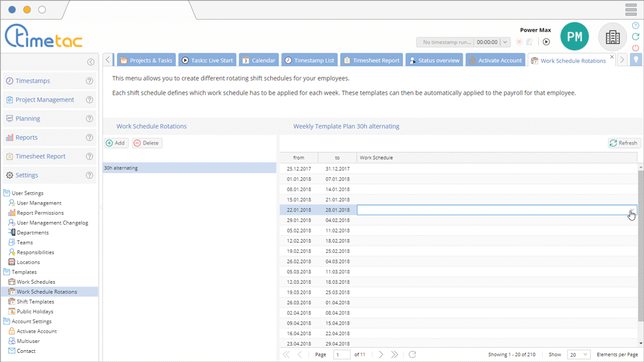This screenshot has height=362, width=644.
Task: Open the PM user avatar
Action: tap(574, 37)
